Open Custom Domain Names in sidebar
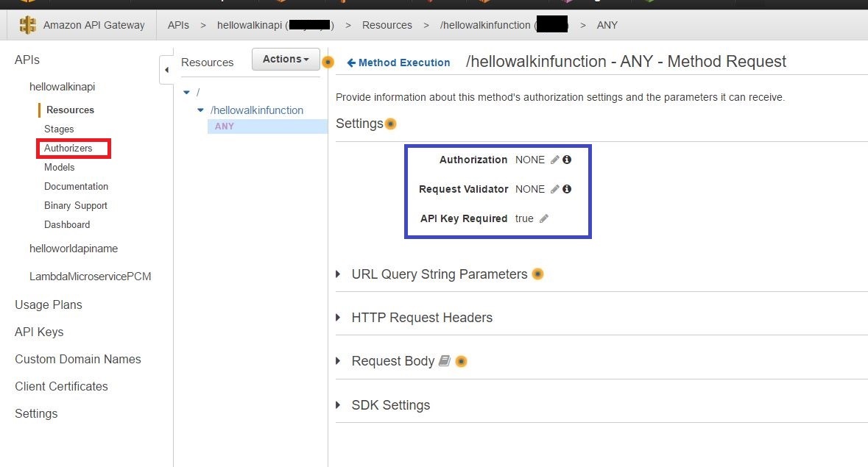 click(77, 359)
